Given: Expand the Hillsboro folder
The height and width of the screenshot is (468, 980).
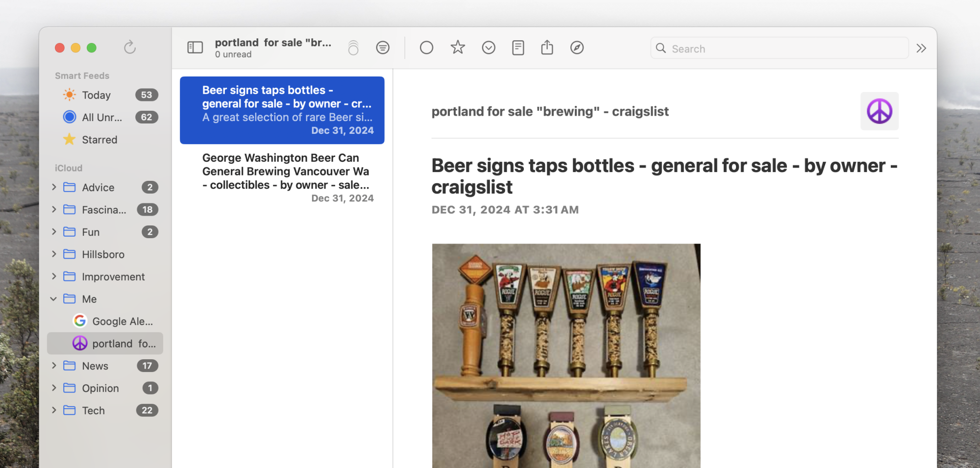Looking at the screenshot, I should tap(54, 254).
